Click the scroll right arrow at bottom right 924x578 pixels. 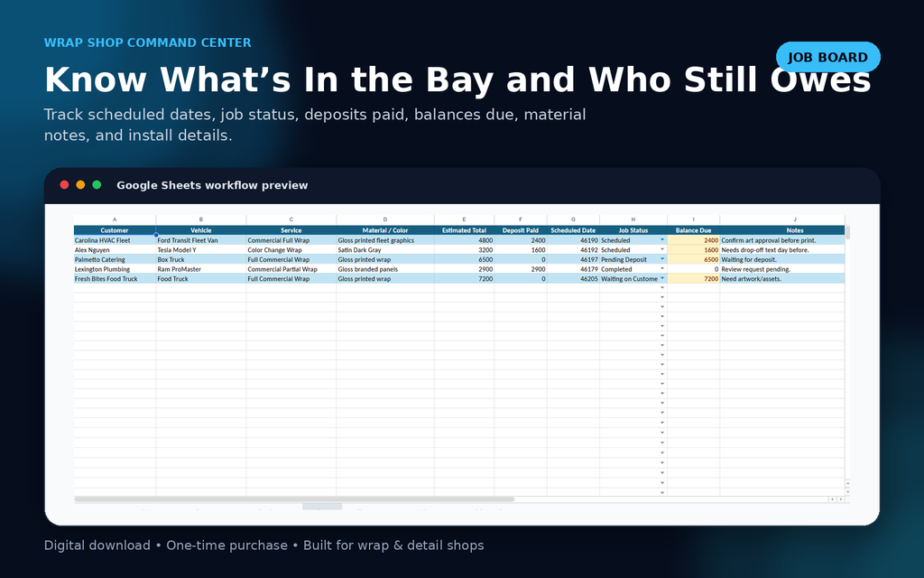coord(841,499)
